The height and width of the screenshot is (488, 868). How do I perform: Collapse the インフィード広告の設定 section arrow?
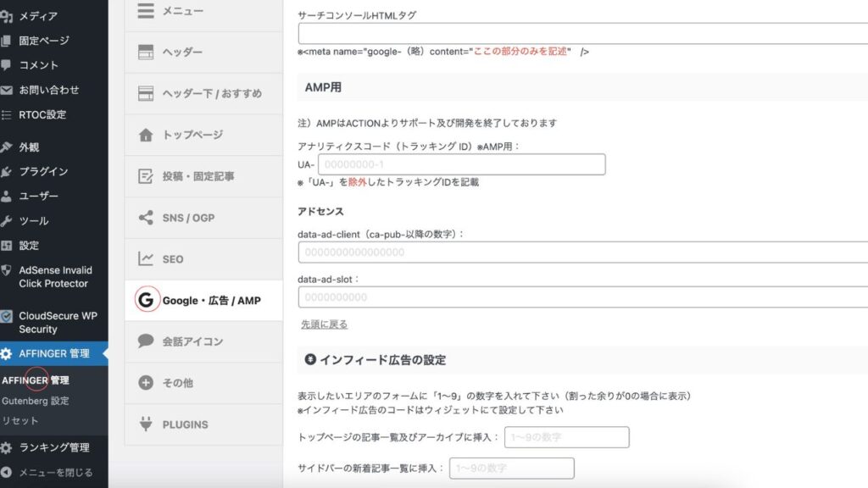point(310,360)
